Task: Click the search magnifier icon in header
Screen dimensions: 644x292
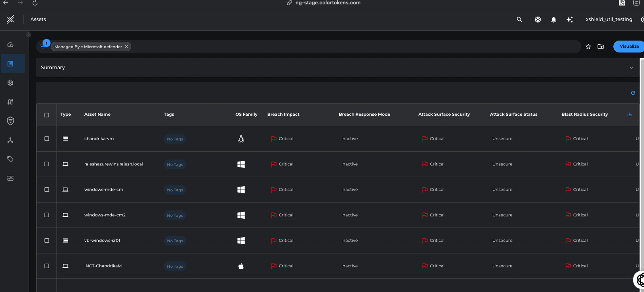Action: click(x=519, y=19)
